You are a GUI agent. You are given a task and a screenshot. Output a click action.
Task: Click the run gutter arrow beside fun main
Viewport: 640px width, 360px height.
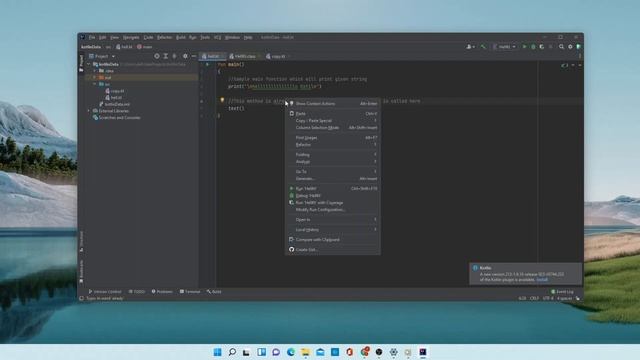207,64
